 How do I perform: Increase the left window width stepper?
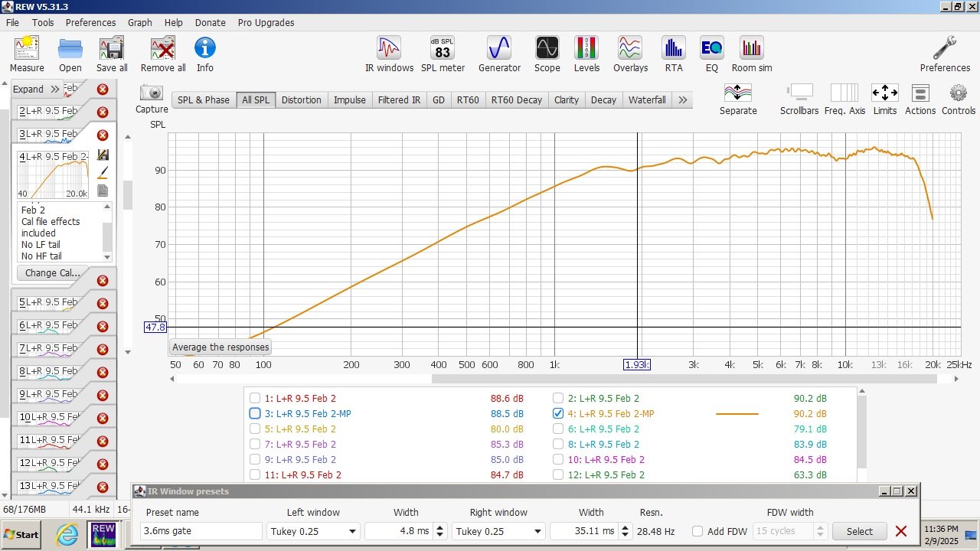coord(439,527)
